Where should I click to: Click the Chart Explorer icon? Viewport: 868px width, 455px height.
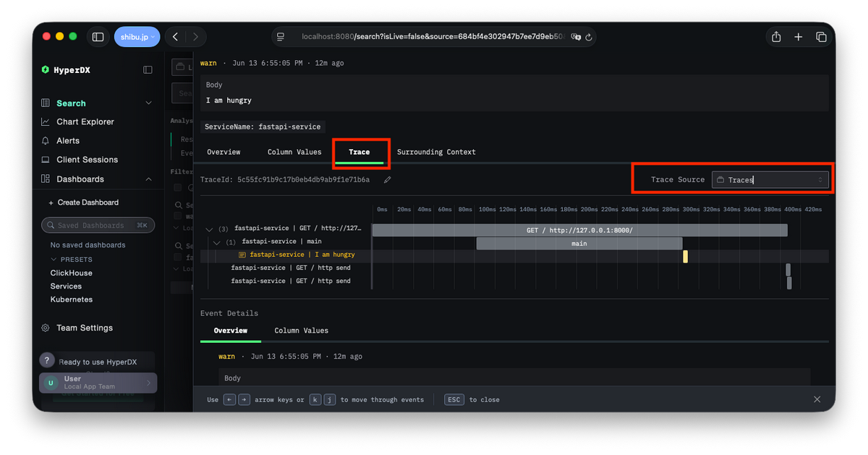click(x=46, y=122)
